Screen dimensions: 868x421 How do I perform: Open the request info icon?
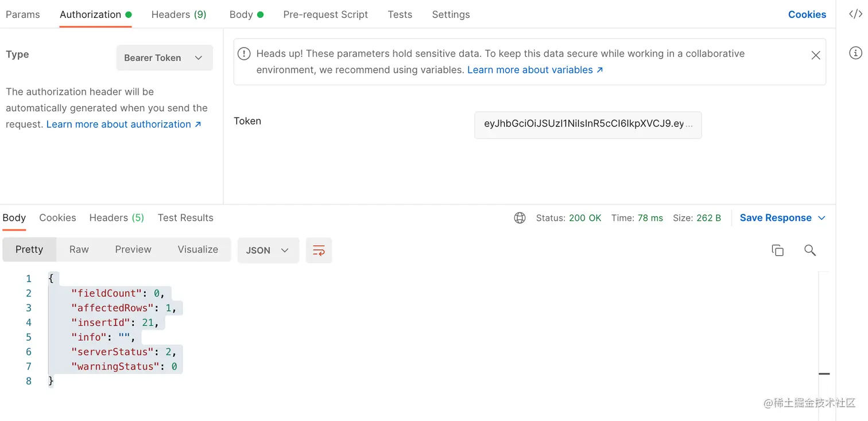(x=855, y=53)
